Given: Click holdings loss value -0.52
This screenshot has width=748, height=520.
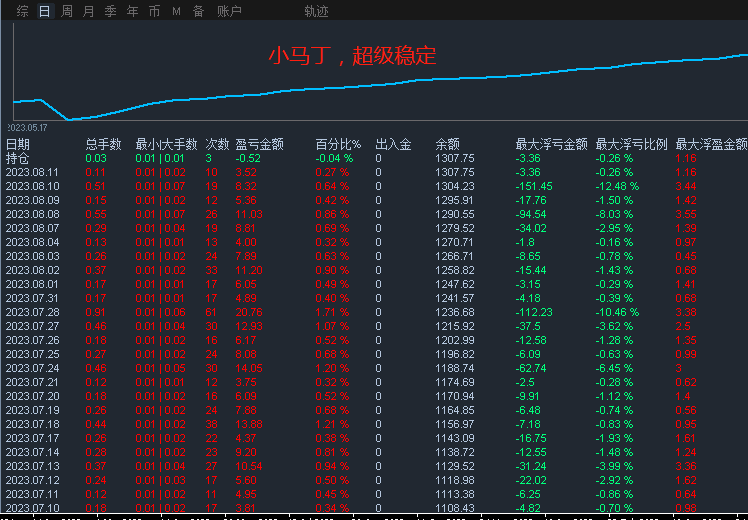Looking at the screenshot, I should tap(248, 158).
